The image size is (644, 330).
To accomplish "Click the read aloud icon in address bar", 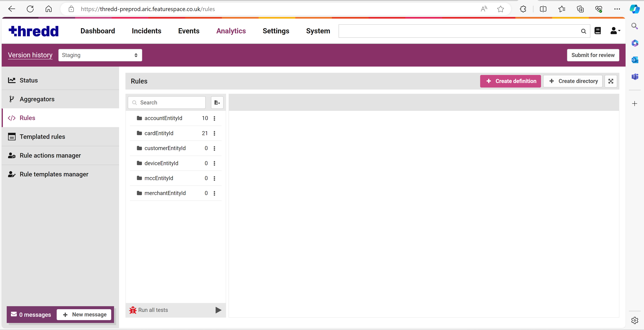I will click(484, 9).
